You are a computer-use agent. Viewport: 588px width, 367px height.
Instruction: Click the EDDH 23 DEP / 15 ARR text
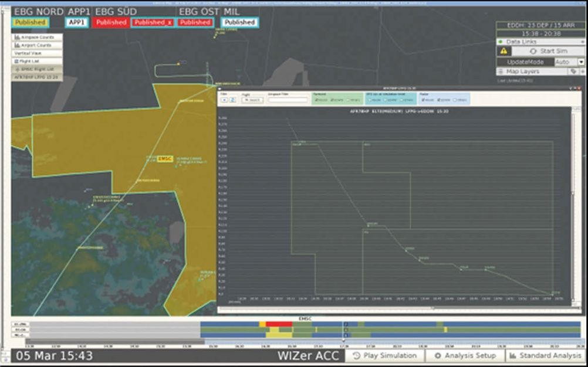(540, 26)
